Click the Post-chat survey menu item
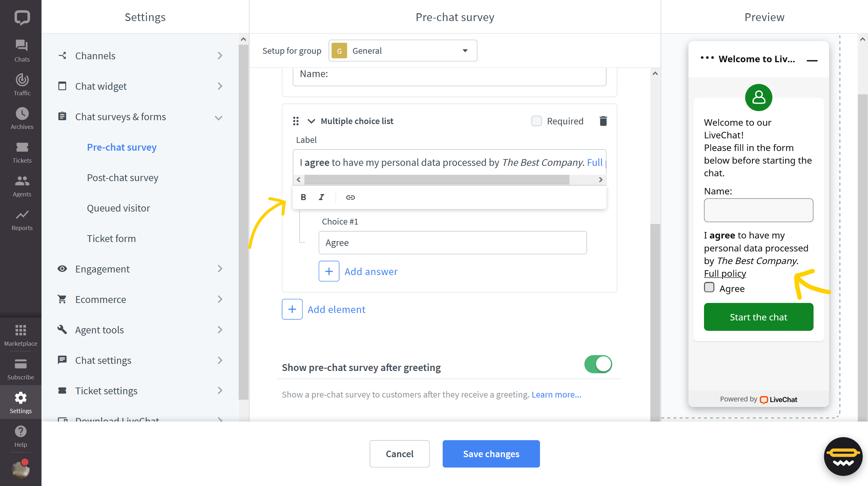This screenshot has height=486, width=868. click(x=122, y=177)
